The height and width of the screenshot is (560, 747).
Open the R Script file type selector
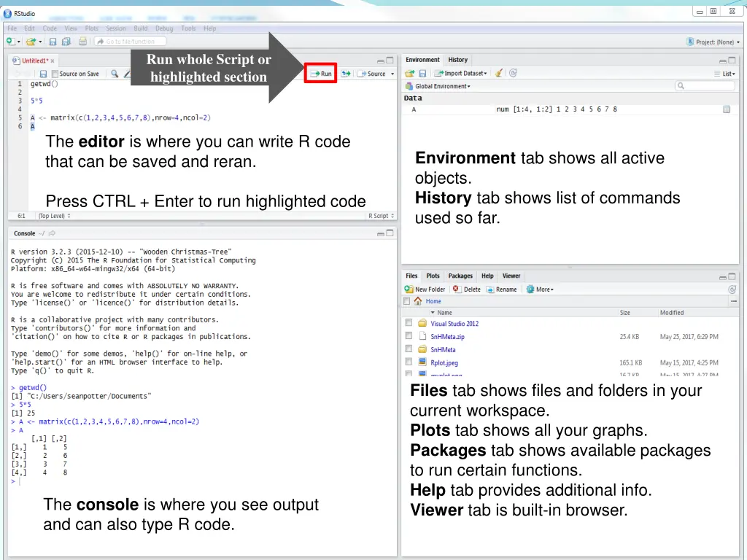381,216
